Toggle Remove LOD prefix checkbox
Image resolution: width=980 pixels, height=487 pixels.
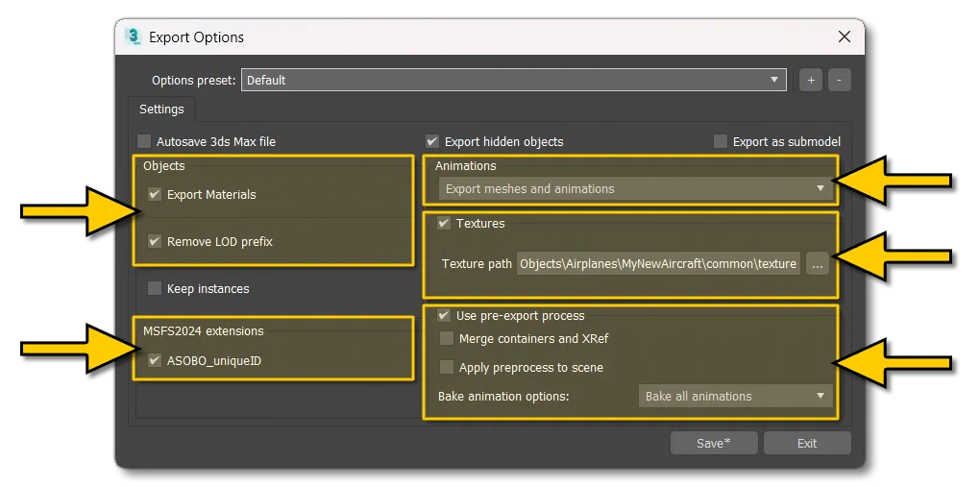pyautogui.click(x=155, y=241)
